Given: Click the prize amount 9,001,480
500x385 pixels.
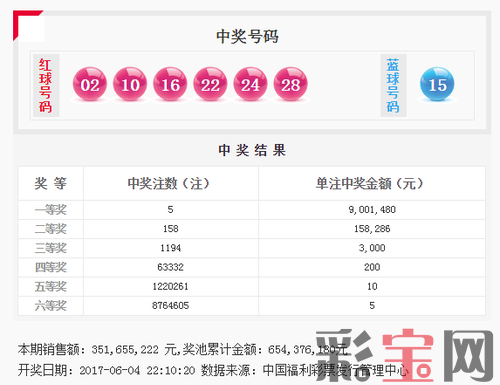Looking at the screenshot, I should 372,210.
